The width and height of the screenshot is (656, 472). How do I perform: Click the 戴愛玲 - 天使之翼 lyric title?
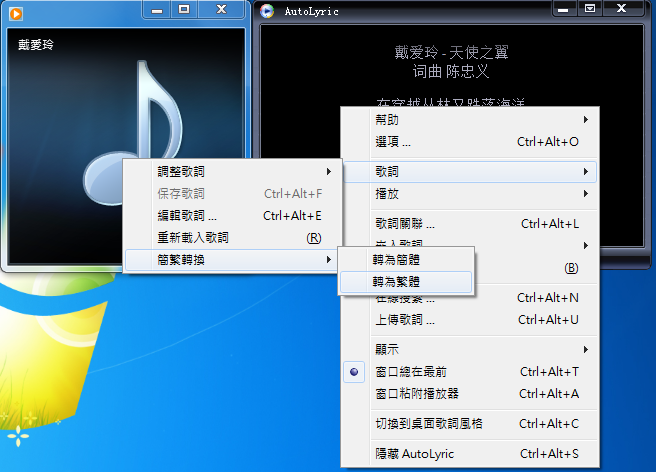(451, 53)
